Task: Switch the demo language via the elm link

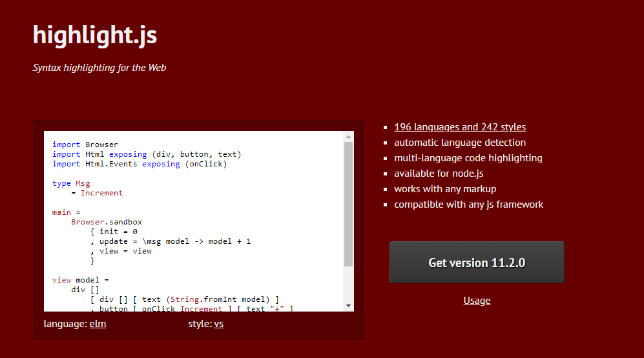Action: (x=98, y=324)
